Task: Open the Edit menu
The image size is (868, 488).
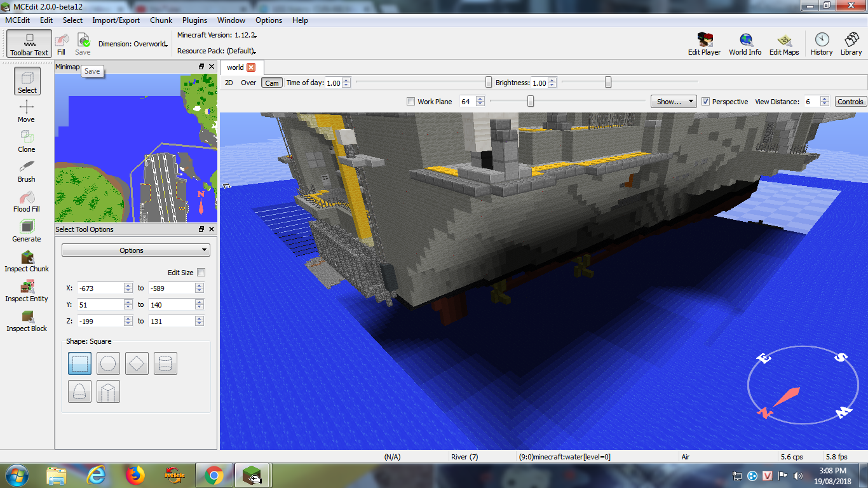Action: pyautogui.click(x=46, y=20)
